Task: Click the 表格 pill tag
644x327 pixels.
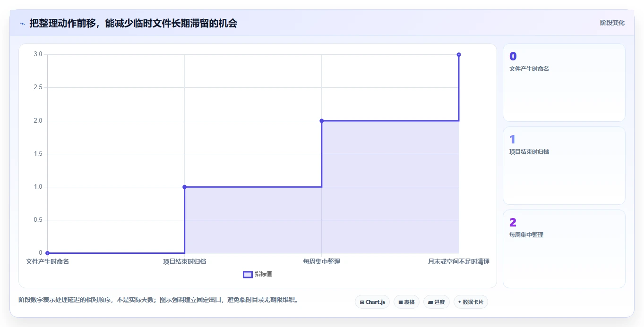Action: pyautogui.click(x=406, y=302)
